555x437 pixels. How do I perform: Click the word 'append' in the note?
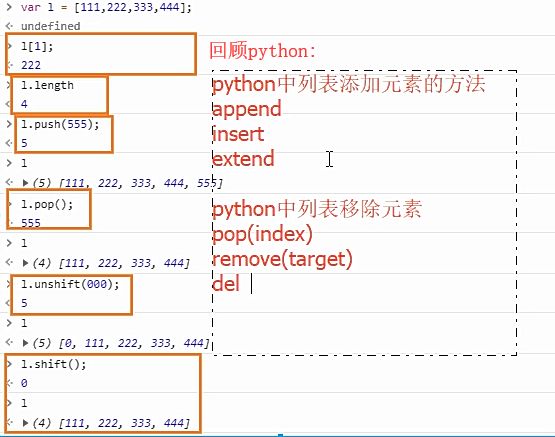pyautogui.click(x=247, y=109)
